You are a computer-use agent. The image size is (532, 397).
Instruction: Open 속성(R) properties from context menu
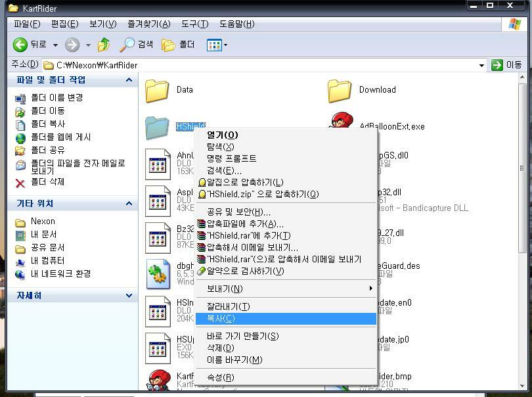point(286,377)
